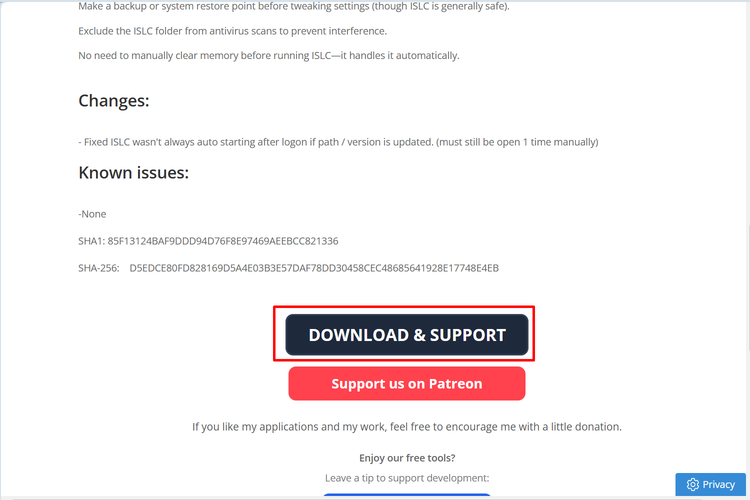Click the SHA-256 hash value string
This screenshot has width=750, height=500.
(x=314, y=268)
